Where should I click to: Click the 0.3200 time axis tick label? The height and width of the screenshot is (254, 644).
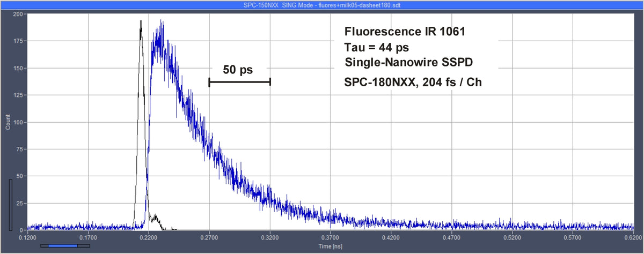[270, 236]
